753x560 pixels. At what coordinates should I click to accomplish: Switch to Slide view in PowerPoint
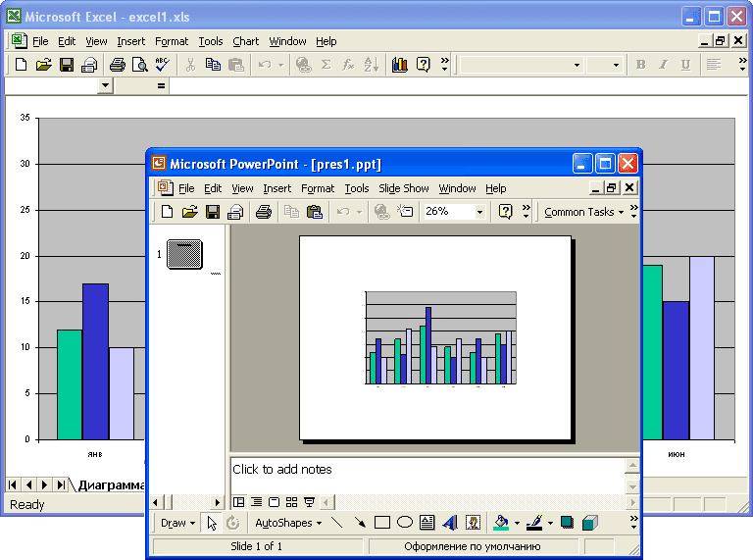tap(274, 502)
